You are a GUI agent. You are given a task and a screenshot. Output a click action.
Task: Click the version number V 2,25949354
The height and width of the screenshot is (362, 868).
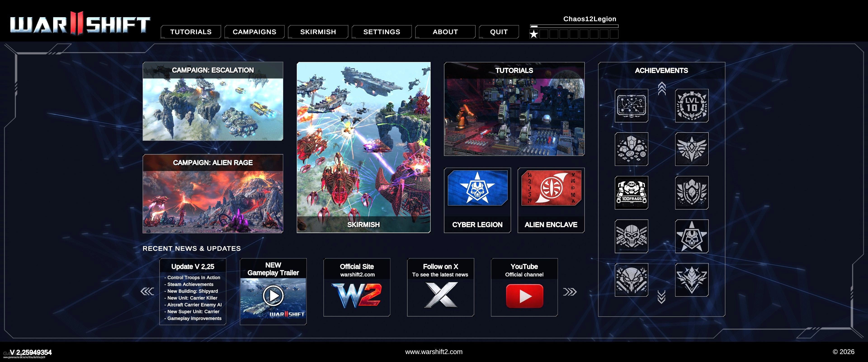31,352
